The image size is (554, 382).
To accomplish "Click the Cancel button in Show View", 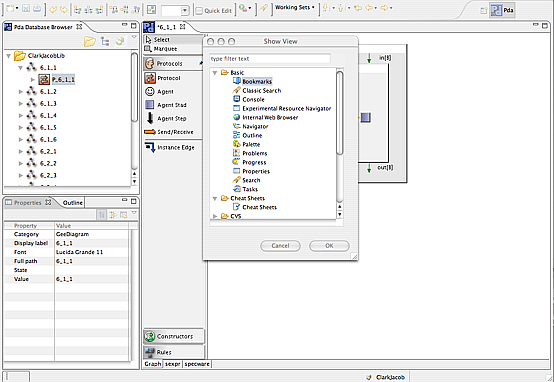I will tap(280, 246).
